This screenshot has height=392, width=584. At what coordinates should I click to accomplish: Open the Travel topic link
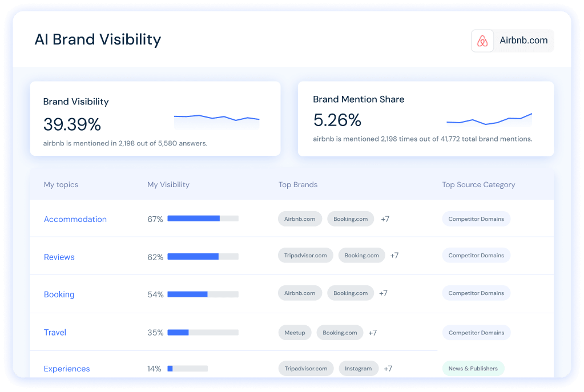[x=55, y=333]
